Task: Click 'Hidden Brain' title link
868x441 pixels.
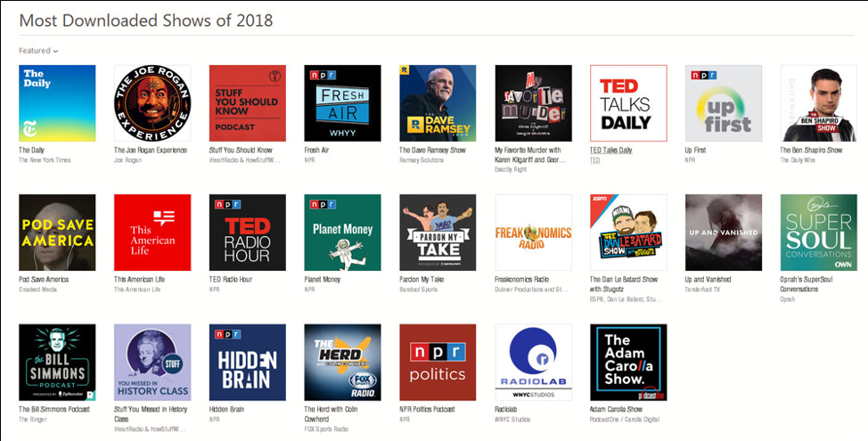Action: tap(227, 410)
